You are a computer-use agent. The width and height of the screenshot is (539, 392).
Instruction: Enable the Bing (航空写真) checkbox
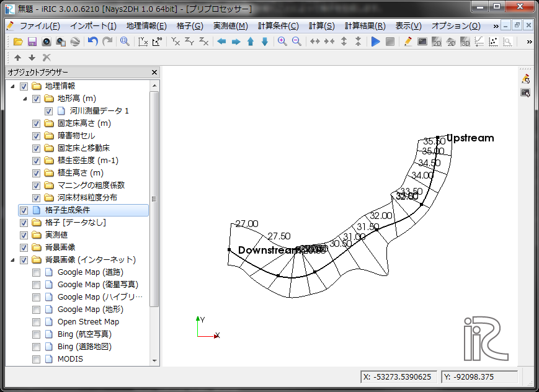click(36, 334)
